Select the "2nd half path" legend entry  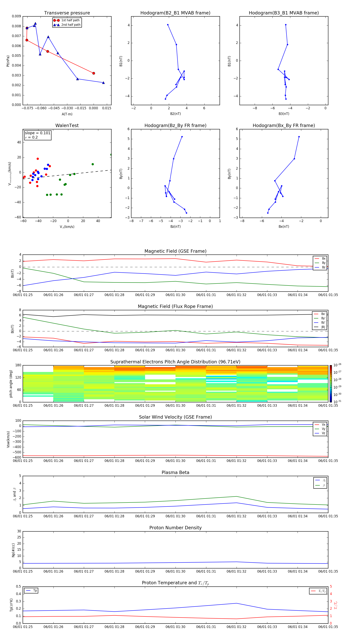(67, 25)
